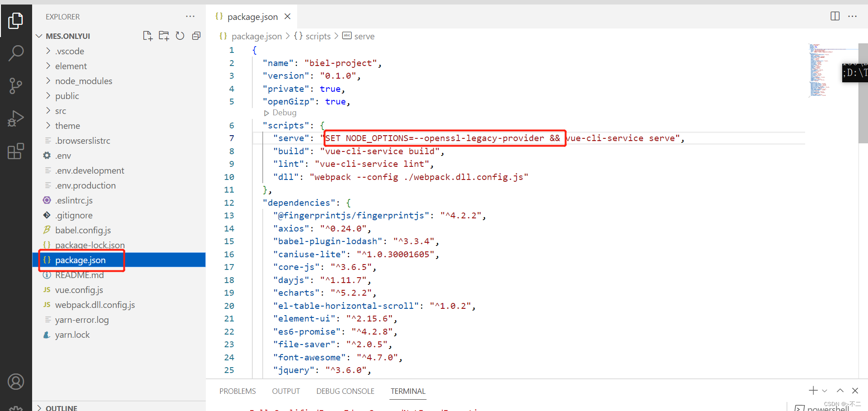Screen dimensions: 868x411
Task: Click package.json in the breadcrumb
Action: [x=256, y=36]
